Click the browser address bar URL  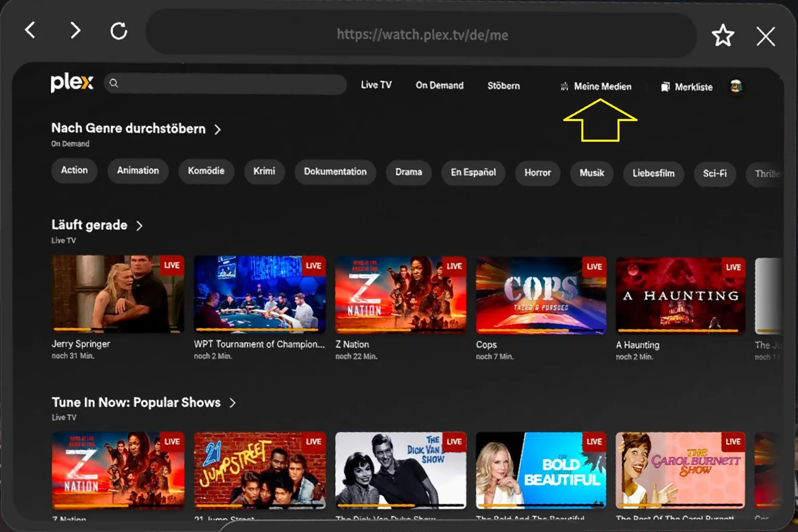coord(422,35)
